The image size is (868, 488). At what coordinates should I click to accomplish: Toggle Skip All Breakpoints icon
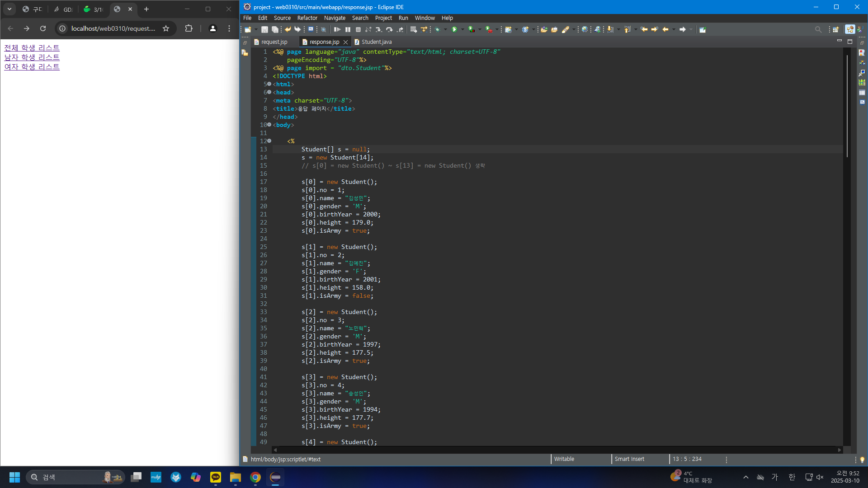(323, 29)
